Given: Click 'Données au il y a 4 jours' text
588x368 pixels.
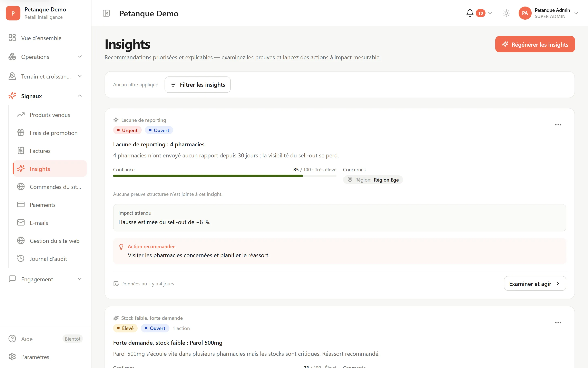Looking at the screenshot, I should pyautogui.click(x=148, y=284).
